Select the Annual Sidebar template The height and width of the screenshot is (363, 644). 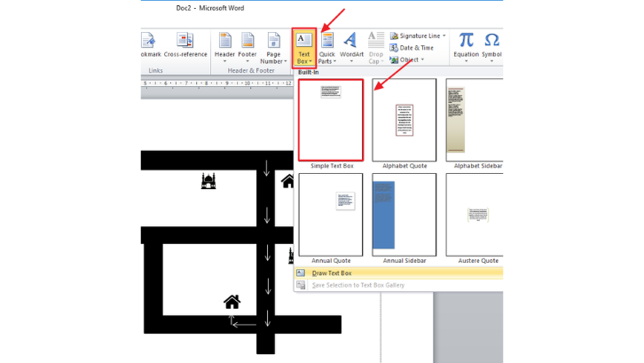(404, 215)
